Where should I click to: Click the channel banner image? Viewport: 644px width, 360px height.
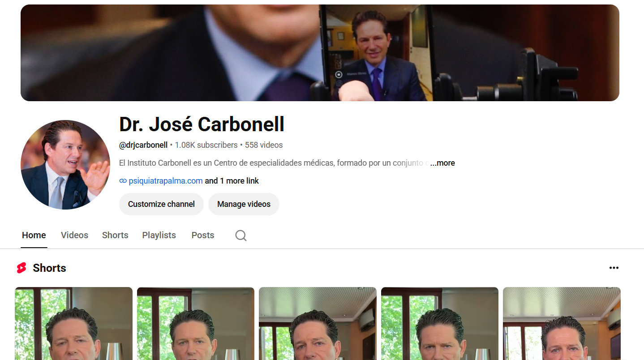click(x=320, y=53)
